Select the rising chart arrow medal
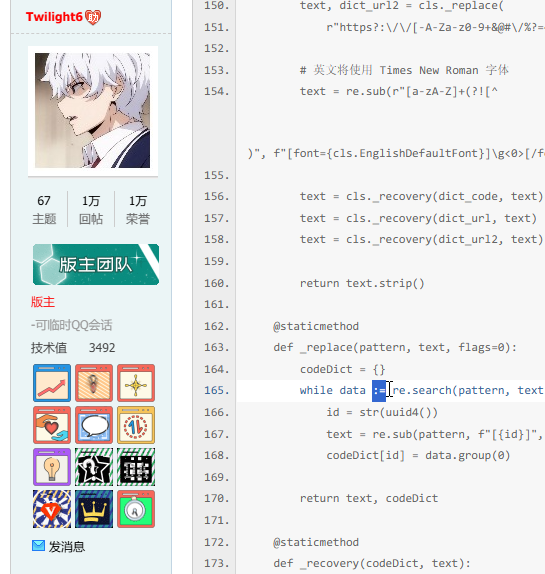Image resolution: width=545 pixels, height=574 pixels. click(x=52, y=383)
